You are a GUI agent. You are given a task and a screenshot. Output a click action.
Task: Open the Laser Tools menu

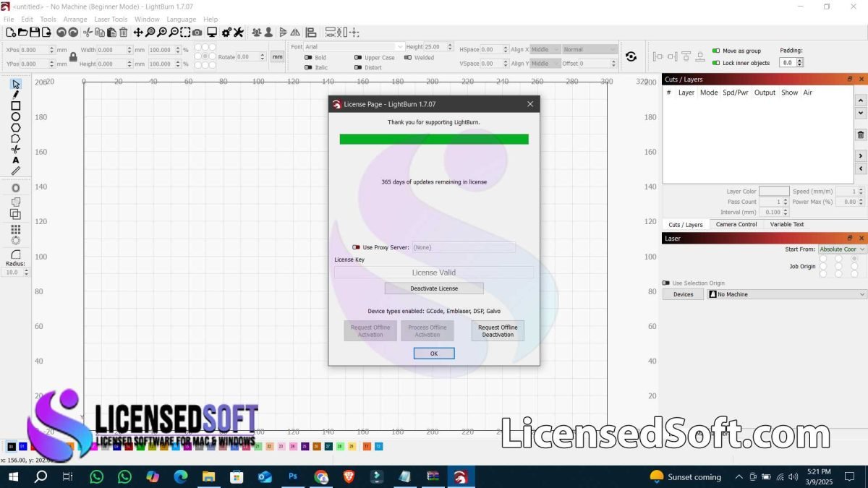[111, 19]
